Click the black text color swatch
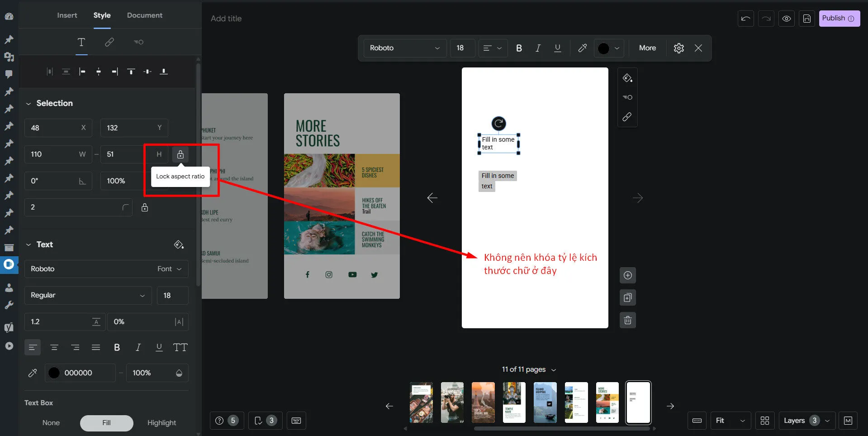The width and height of the screenshot is (868, 436). pos(54,373)
